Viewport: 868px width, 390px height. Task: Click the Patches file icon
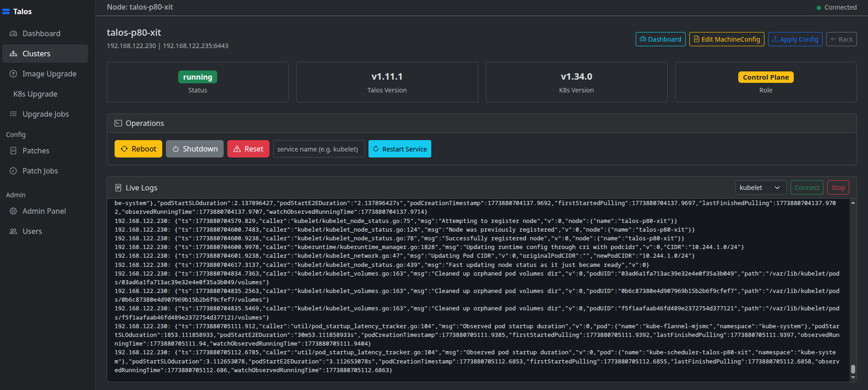pos(13,151)
